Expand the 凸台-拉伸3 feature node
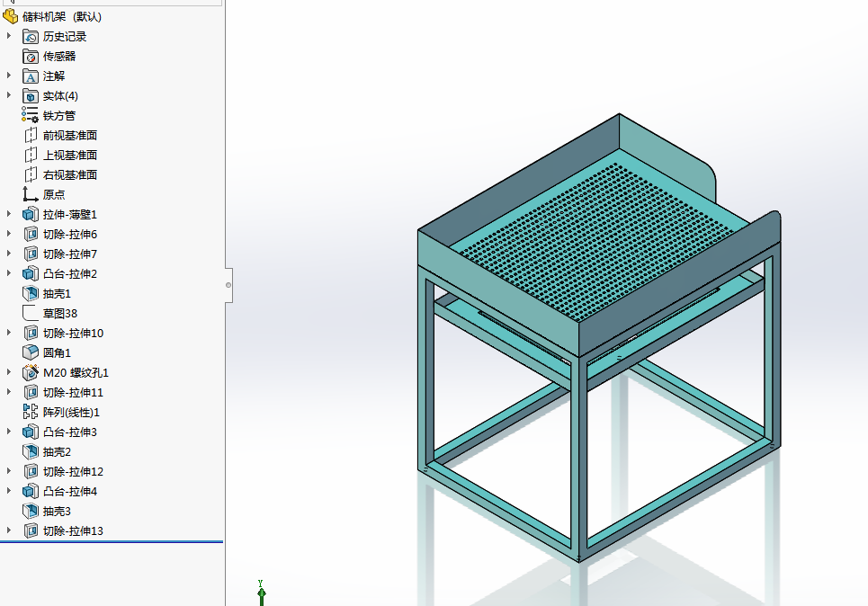The image size is (868, 606). [9, 431]
